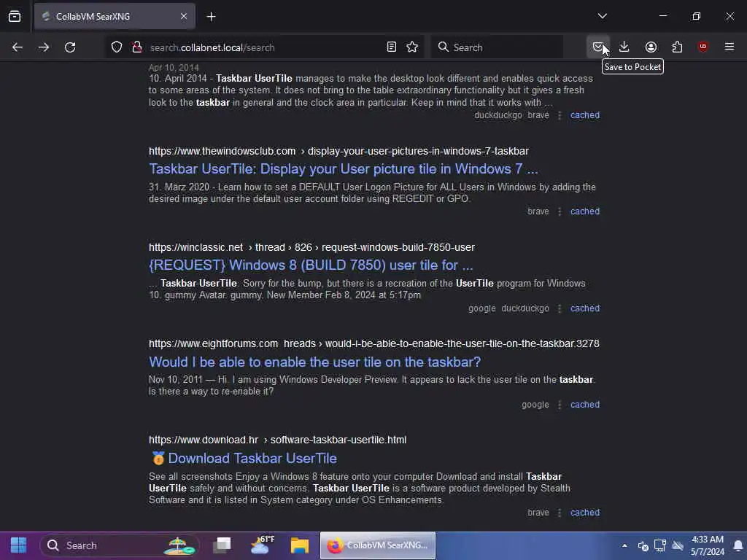Image resolution: width=747 pixels, height=560 pixels.
Task: Open the Downloads panel
Action: pyautogui.click(x=624, y=47)
